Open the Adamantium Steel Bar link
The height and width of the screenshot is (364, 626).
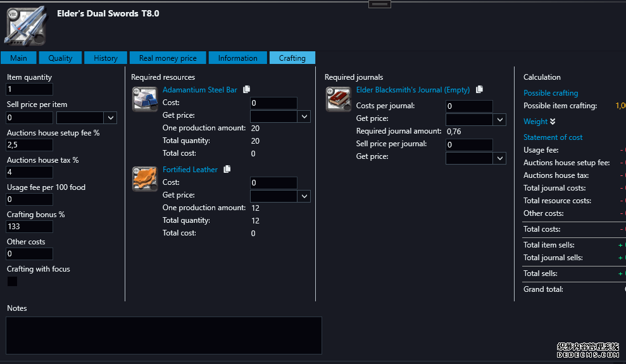199,90
